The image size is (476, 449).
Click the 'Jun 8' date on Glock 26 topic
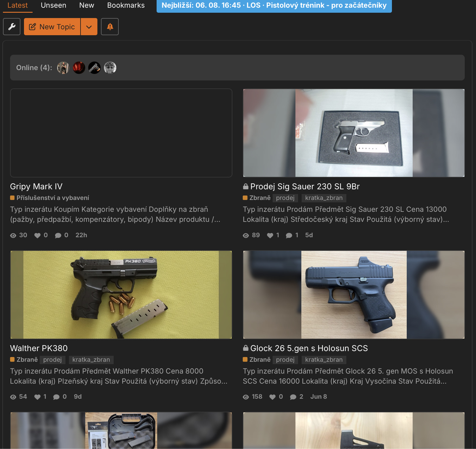tap(319, 397)
